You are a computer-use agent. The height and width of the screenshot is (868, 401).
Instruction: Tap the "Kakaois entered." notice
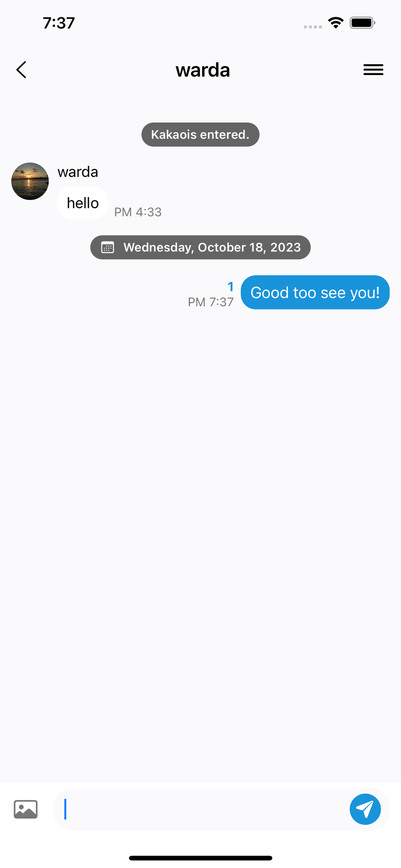[200, 135]
